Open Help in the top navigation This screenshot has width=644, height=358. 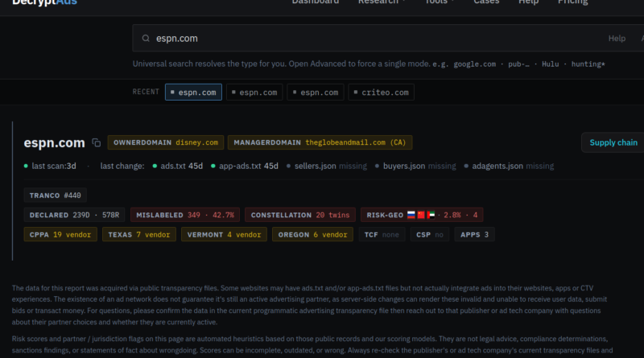coord(528,2)
